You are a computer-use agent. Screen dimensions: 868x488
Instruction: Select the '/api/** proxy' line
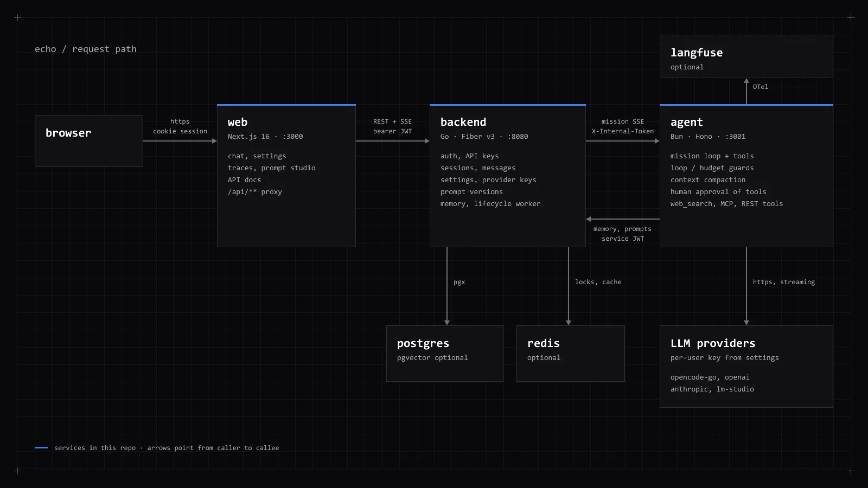(x=255, y=192)
